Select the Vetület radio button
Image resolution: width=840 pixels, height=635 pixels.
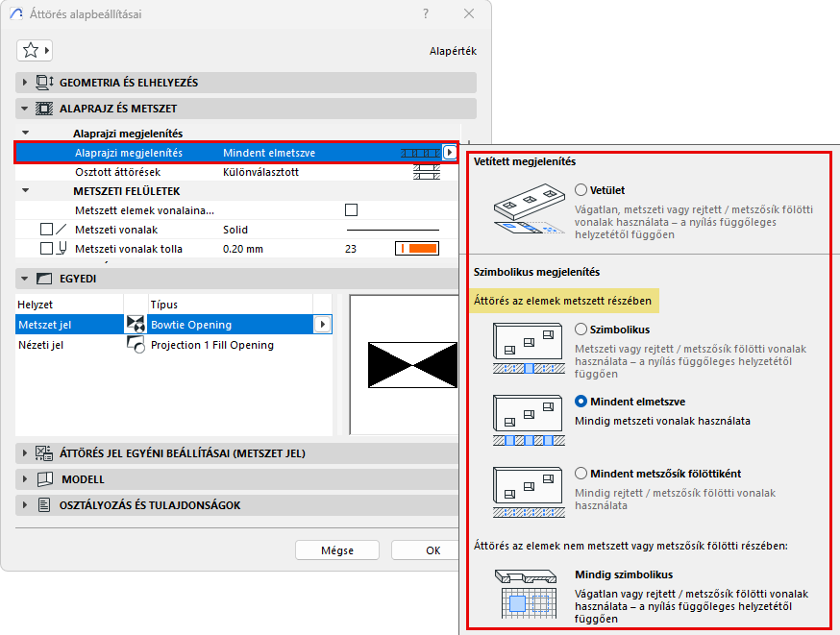click(x=581, y=190)
